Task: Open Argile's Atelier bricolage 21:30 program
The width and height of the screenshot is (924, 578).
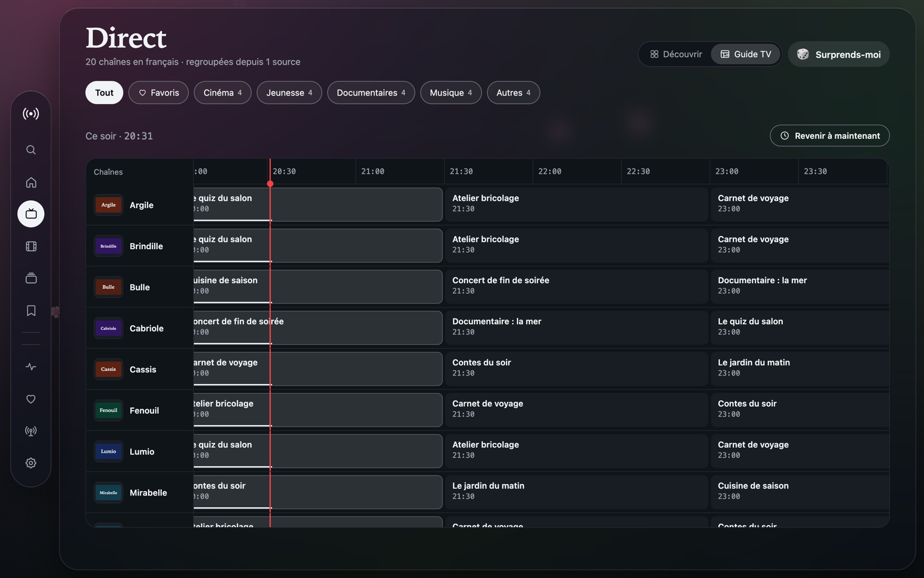Action: coord(576,204)
